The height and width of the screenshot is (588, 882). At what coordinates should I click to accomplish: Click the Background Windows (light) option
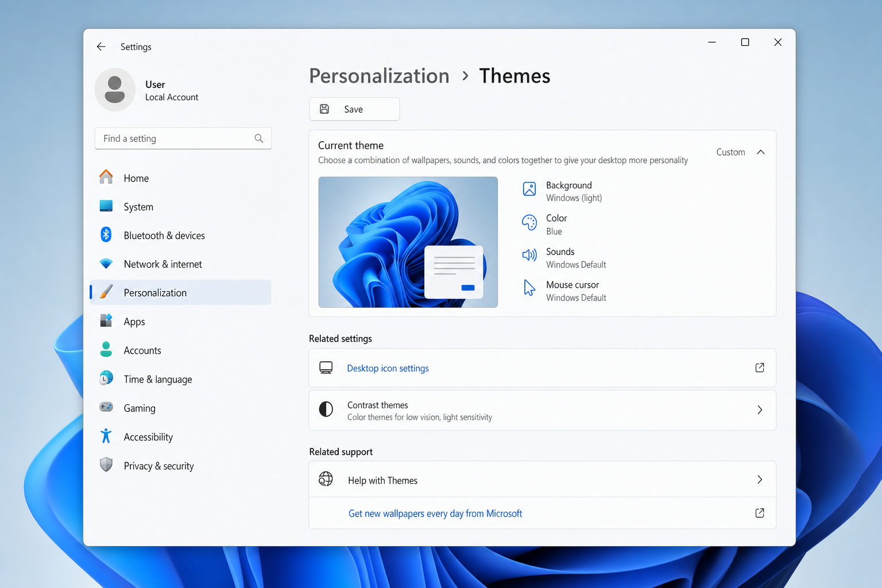click(563, 191)
